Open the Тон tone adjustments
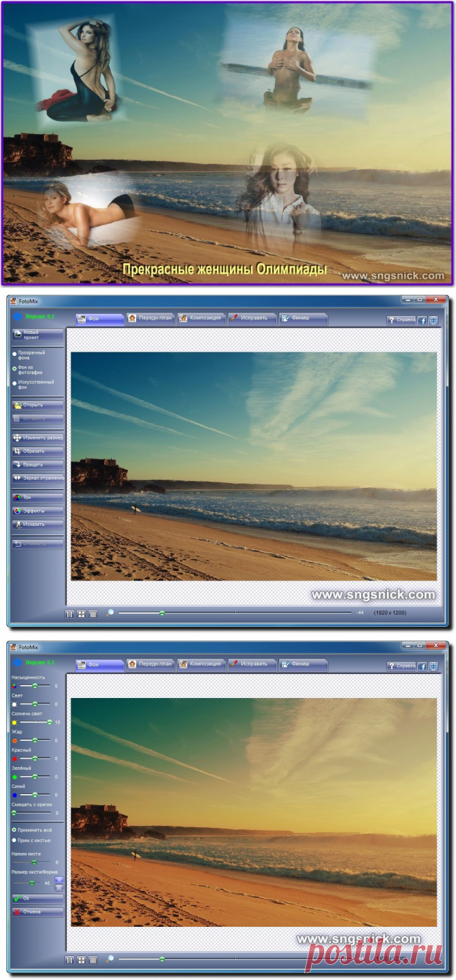The image size is (456, 980). point(38,497)
